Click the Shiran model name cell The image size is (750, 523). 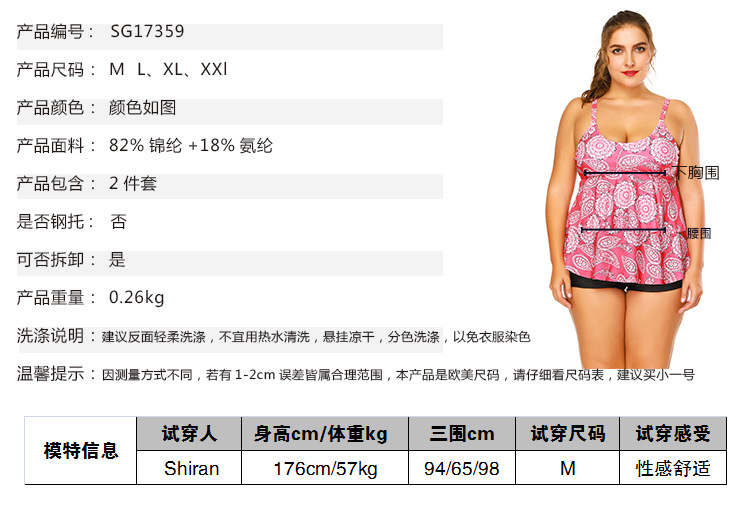coord(189,468)
